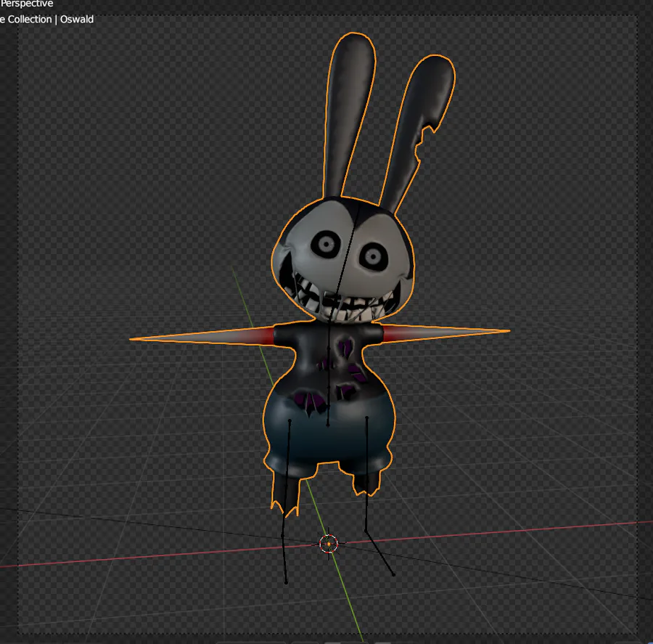This screenshot has width=653, height=644.
Task: Click the torn, notched ear of the rabbit
Action: coord(418,133)
